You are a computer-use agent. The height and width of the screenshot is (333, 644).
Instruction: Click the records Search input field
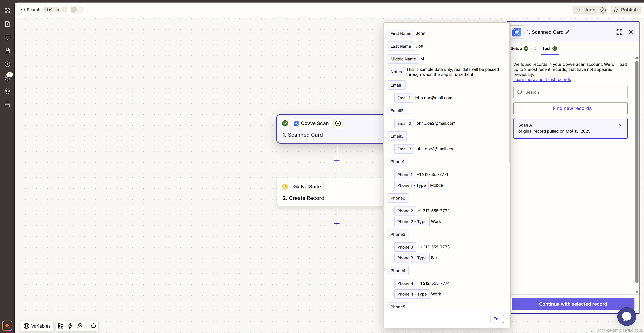pos(570,92)
